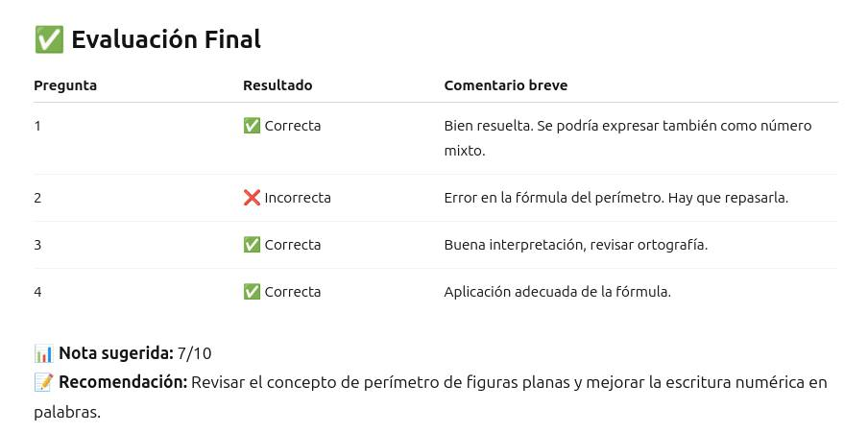Screen dimensions: 868x433
Task: Select the Incorrecta result text in row 2
Action: tap(298, 198)
